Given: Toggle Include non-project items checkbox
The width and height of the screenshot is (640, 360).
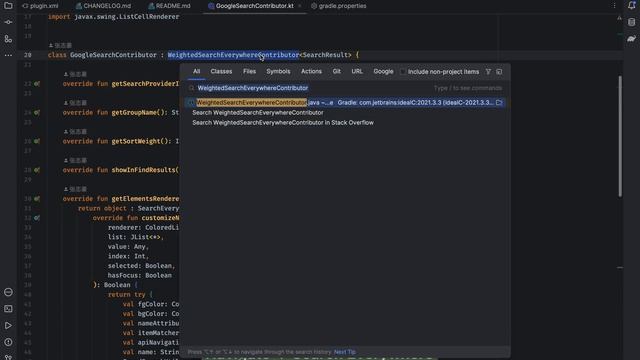Looking at the screenshot, I should pos(403,72).
